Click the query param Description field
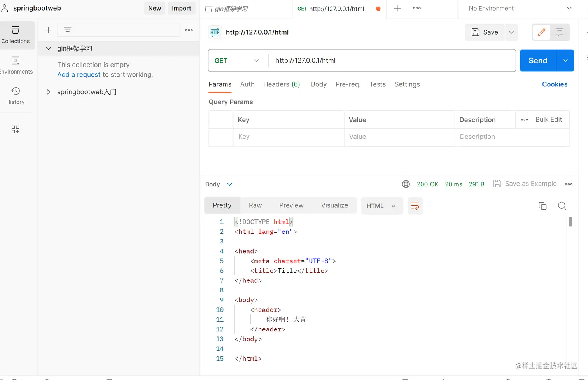The height and width of the screenshot is (380, 588). coord(512,137)
